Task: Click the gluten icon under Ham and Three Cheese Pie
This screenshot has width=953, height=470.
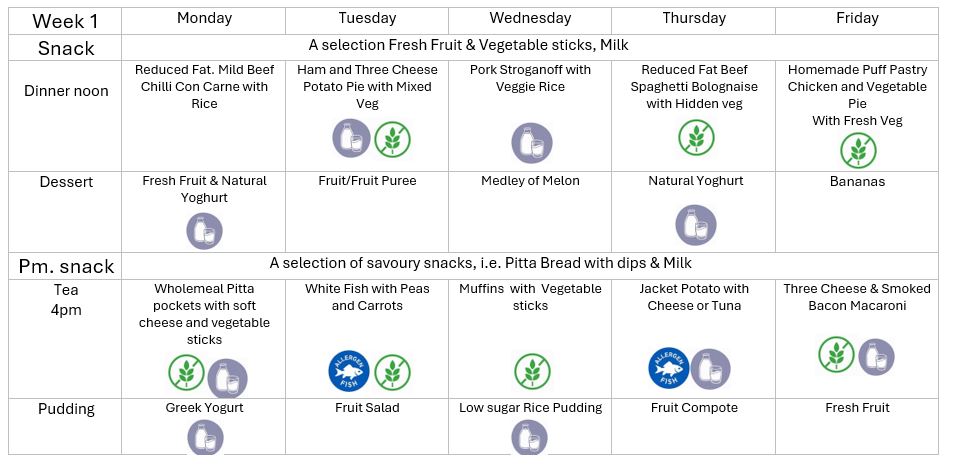Action: 393,139
